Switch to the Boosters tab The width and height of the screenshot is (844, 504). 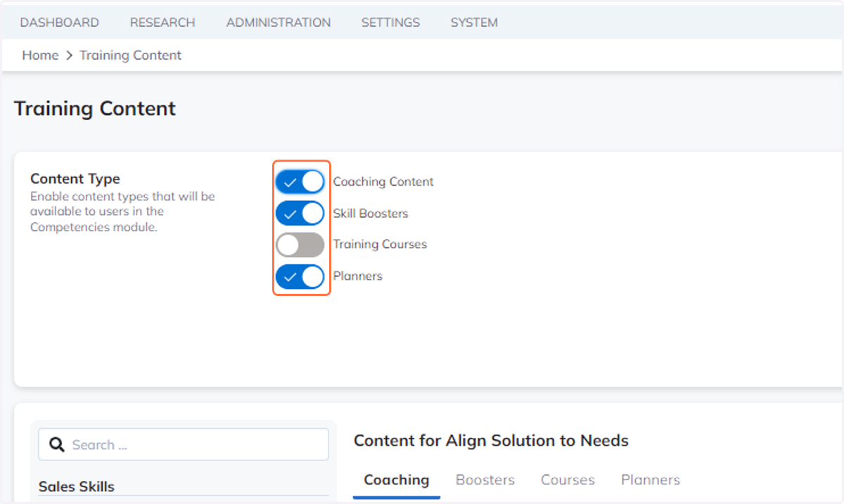coord(485,480)
